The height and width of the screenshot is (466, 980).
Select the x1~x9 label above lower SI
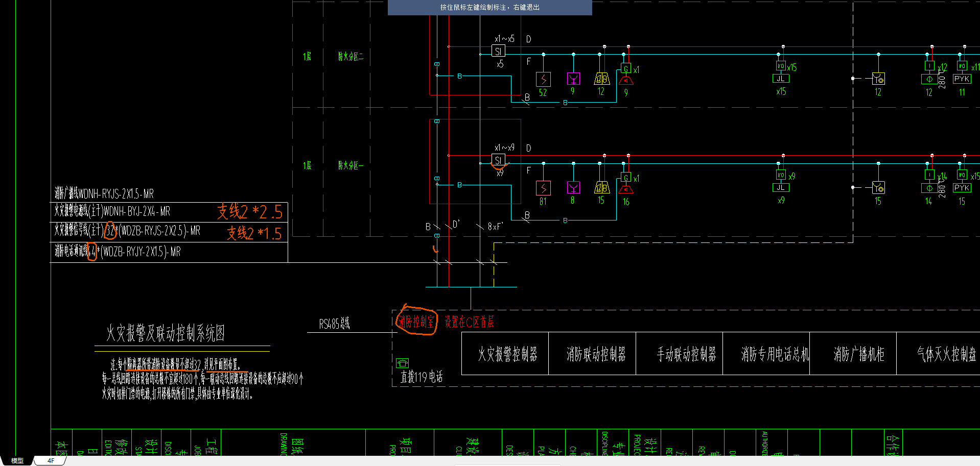pos(504,148)
